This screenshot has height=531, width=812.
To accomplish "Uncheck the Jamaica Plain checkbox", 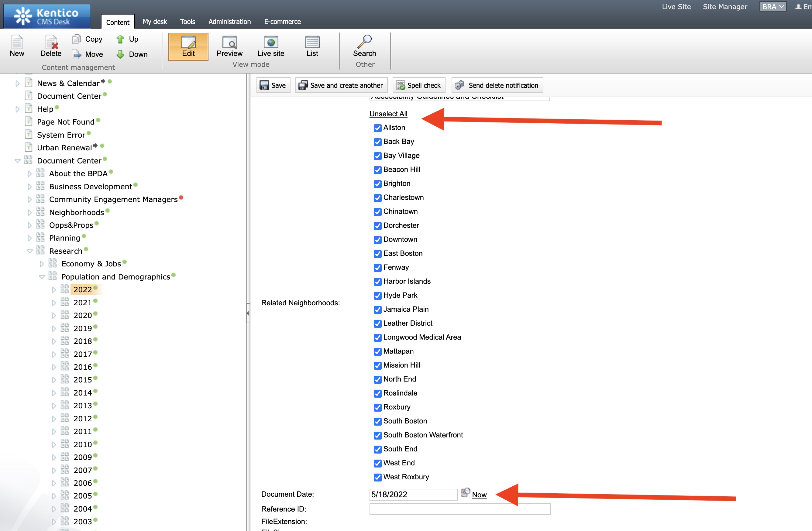I will click(x=377, y=310).
